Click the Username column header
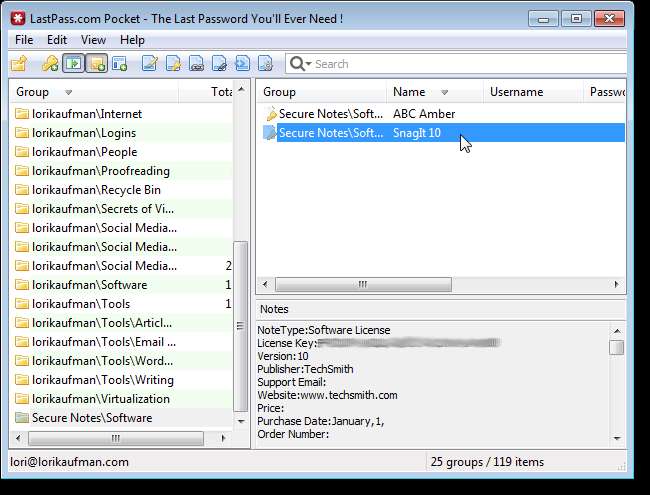The image size is (650, 495). pyautogui.click(x=533, y=92)
